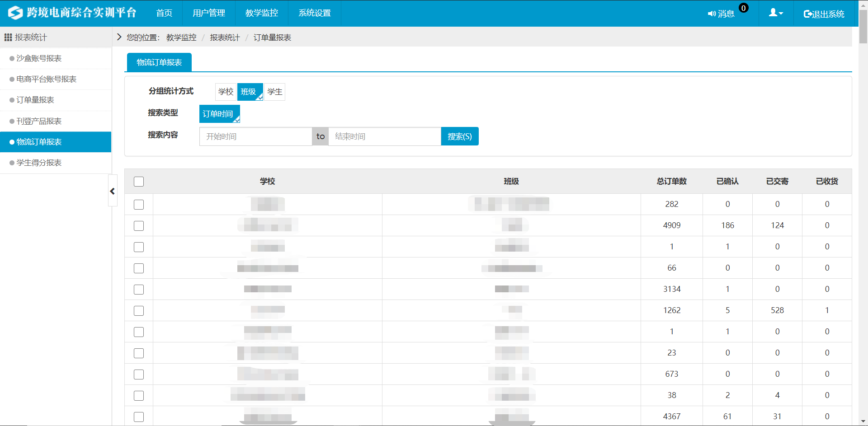This screenshot has width=868, height=426.
Task: Open the user profile dropdown
Action: [x=776, y=13]
